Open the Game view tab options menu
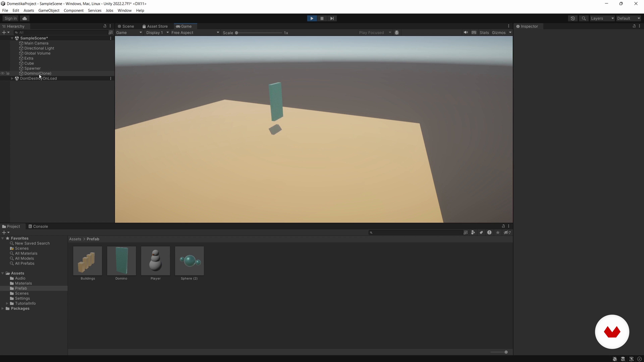The width and height of the screenshot is (644, 362). (508, 26)
